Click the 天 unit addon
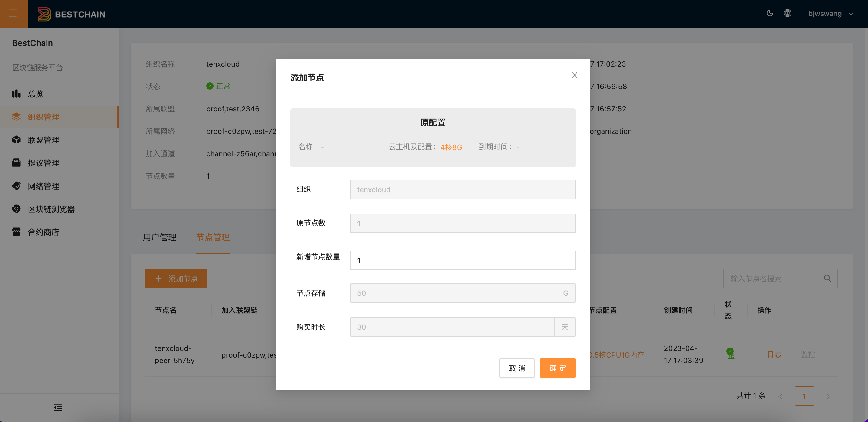Screen dimensions: 868x422 click(x=565, y=327)
